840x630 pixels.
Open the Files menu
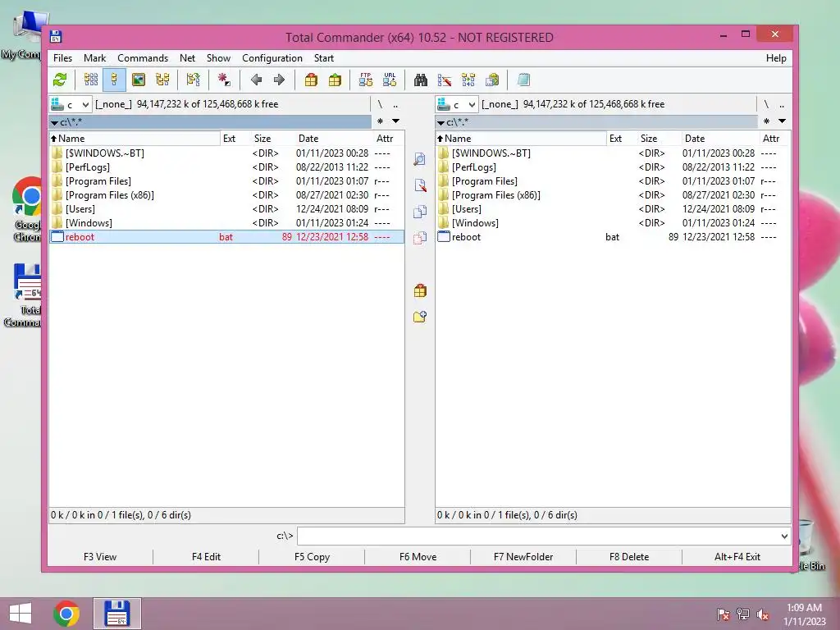[x=62, y=58]
